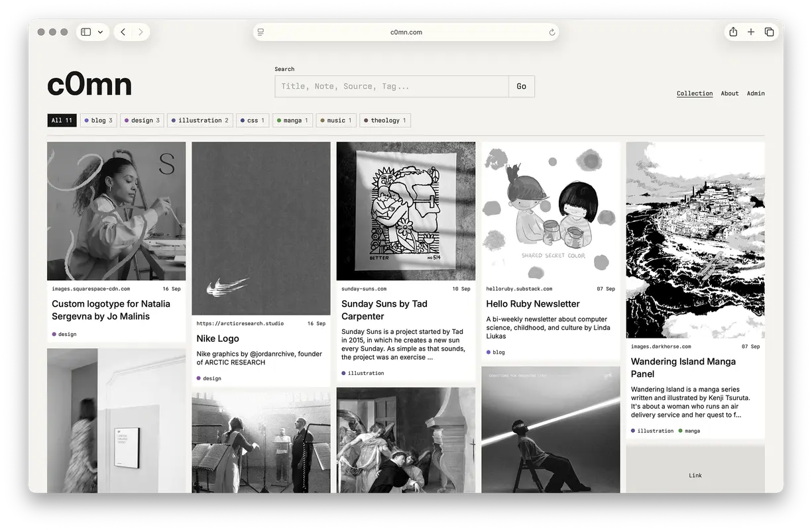Open the classical painting thumbnail
Viewport: 812px width, 530px height.
click(406, 440)
